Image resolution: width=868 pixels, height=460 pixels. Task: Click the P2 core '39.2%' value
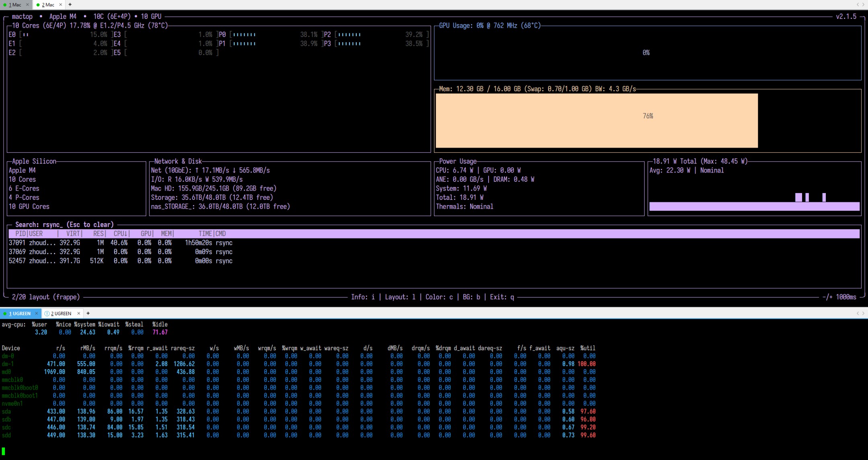click(414, 35)
